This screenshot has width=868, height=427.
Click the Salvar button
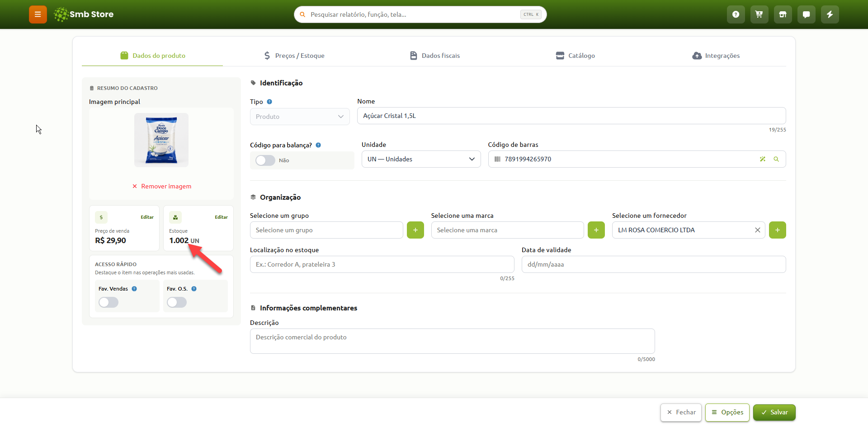tap(774, 413)
